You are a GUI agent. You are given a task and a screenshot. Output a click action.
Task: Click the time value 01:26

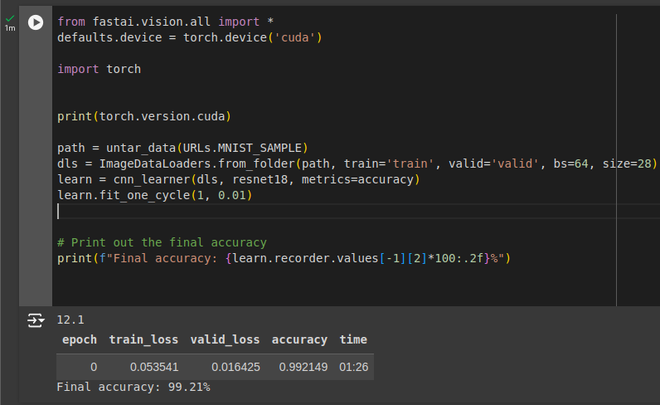[x=353, y=367]
